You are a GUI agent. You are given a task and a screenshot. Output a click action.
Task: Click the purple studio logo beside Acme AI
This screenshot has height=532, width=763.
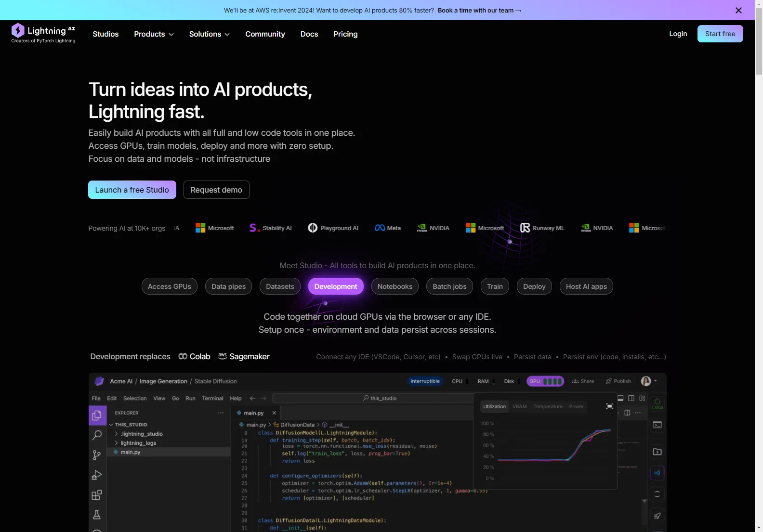(x=99, y=381)
